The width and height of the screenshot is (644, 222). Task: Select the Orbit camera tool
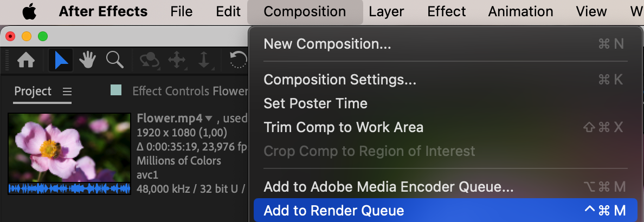pos(149,60)
